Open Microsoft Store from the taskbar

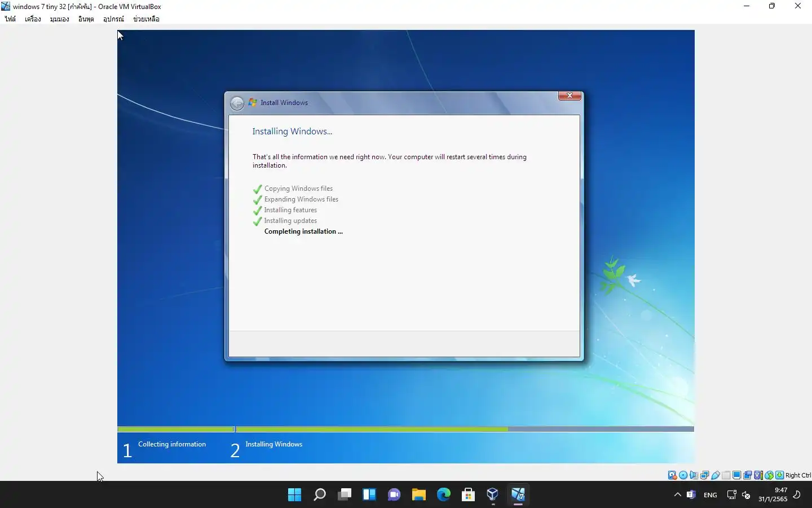[468, 495]
